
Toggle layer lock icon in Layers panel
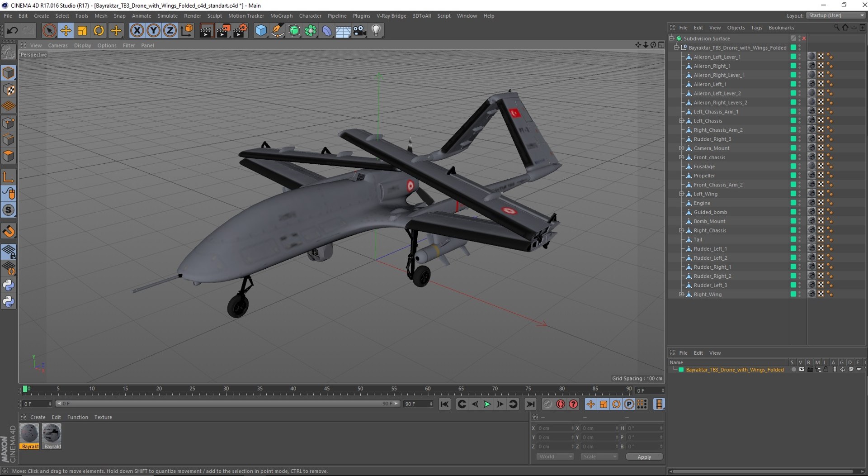826,370
